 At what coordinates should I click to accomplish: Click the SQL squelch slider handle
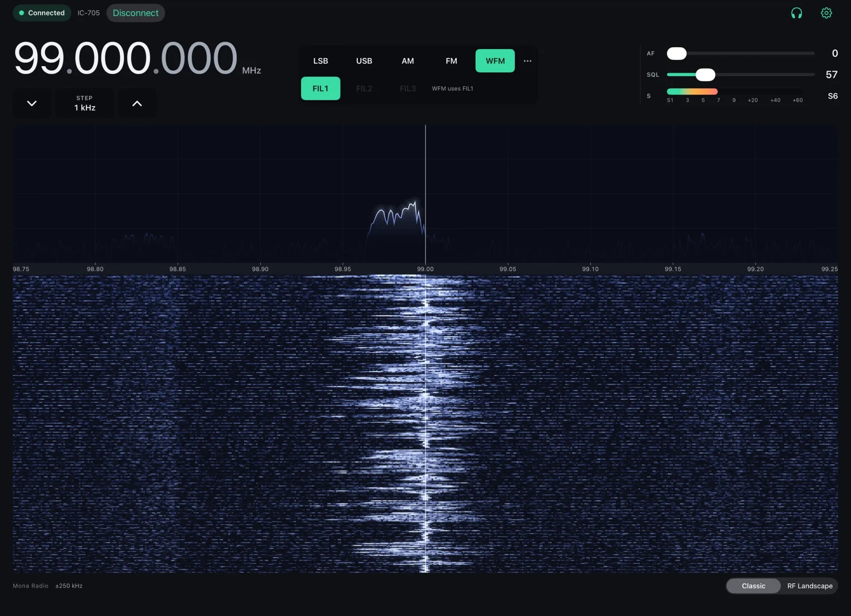[705, 75]
